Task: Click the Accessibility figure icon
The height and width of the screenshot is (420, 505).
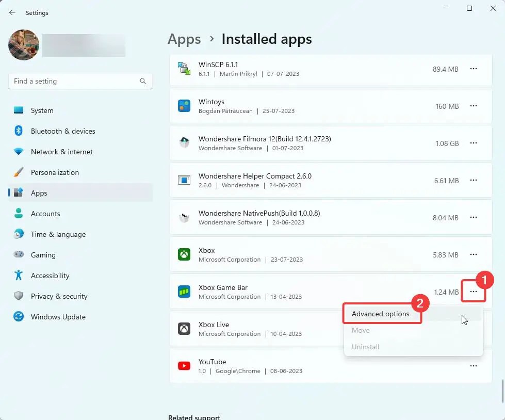Action: coord(19,275)
